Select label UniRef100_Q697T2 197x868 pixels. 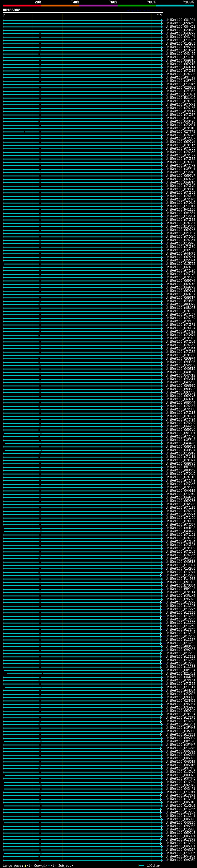click(180, 399)
